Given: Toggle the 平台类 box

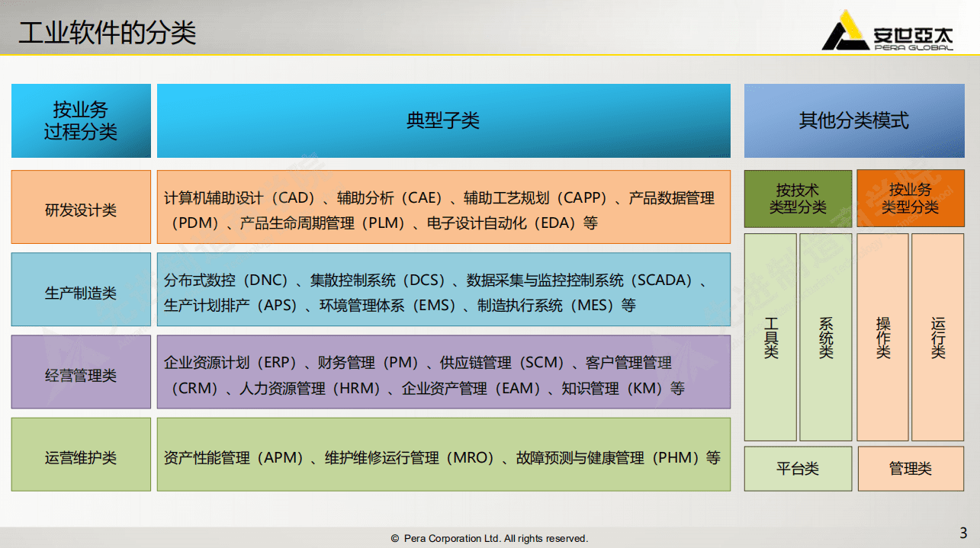Looking at the screenshot, I should click(x=798, y=469).
